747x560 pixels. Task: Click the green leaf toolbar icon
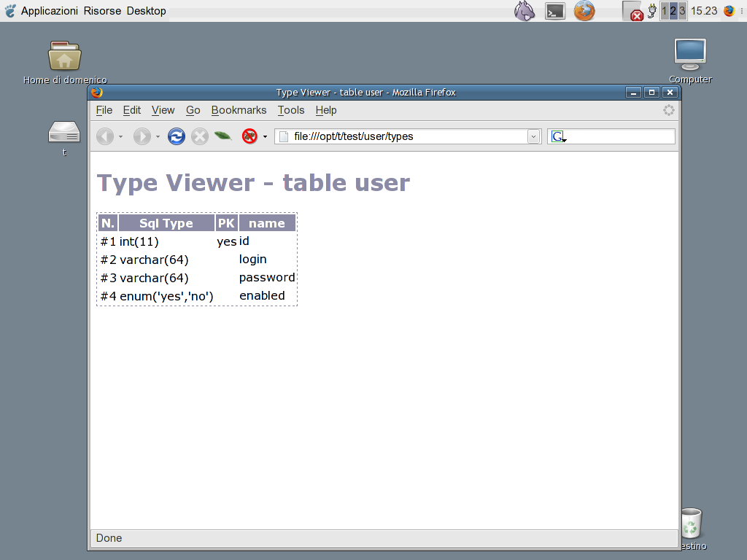[x=223, y=136]
